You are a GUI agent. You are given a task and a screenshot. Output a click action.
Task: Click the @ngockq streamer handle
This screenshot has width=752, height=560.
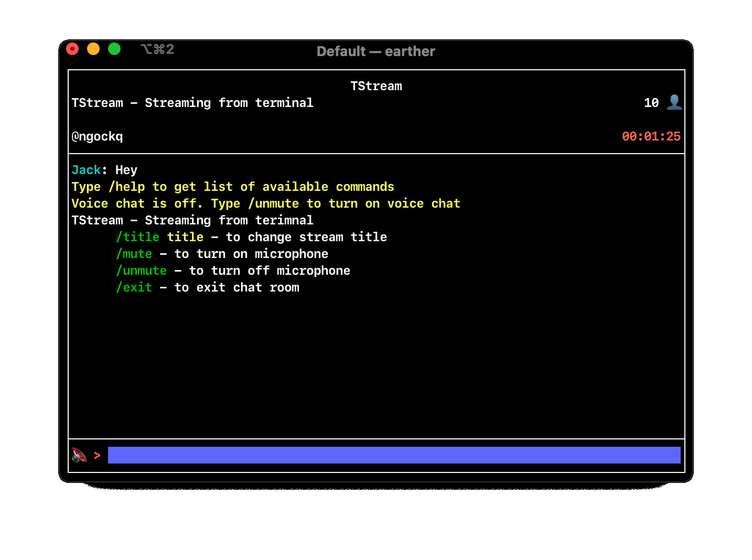(x=97, y=136)
